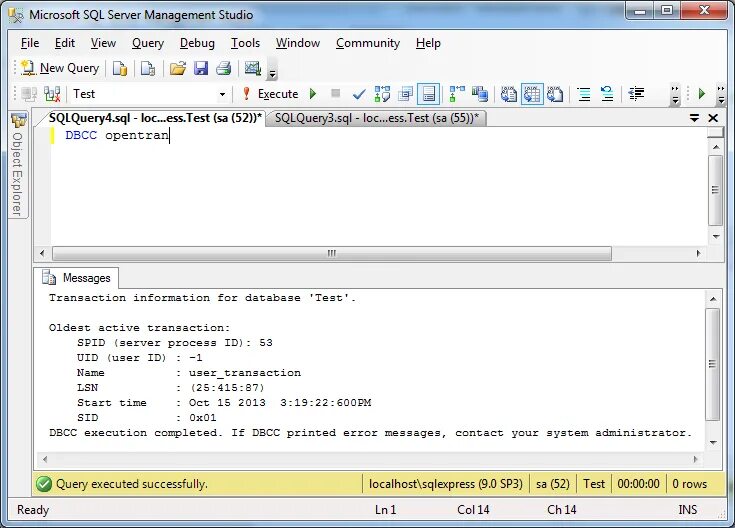The height and width of the screenshot is (528, 735).
Task: Select the SQLQuery4.sql tab
Action: point(155,118)
